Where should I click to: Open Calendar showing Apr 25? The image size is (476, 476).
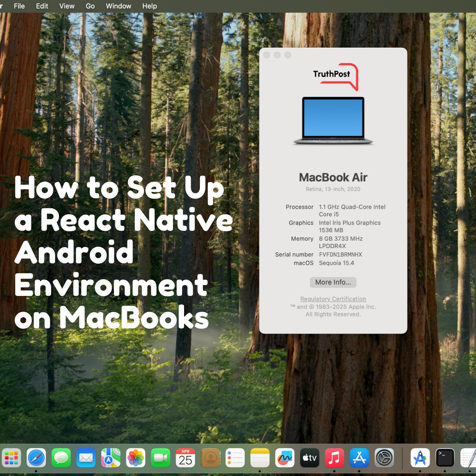185,458
